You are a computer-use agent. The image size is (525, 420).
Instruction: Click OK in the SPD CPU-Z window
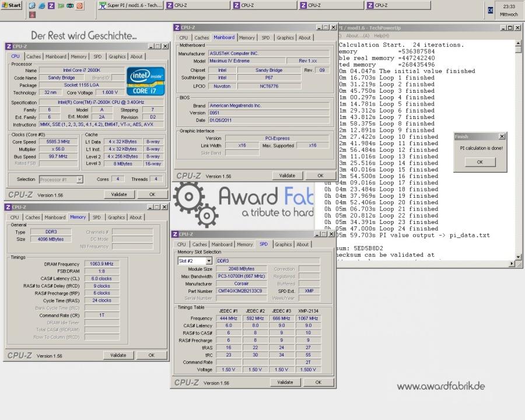318,382
